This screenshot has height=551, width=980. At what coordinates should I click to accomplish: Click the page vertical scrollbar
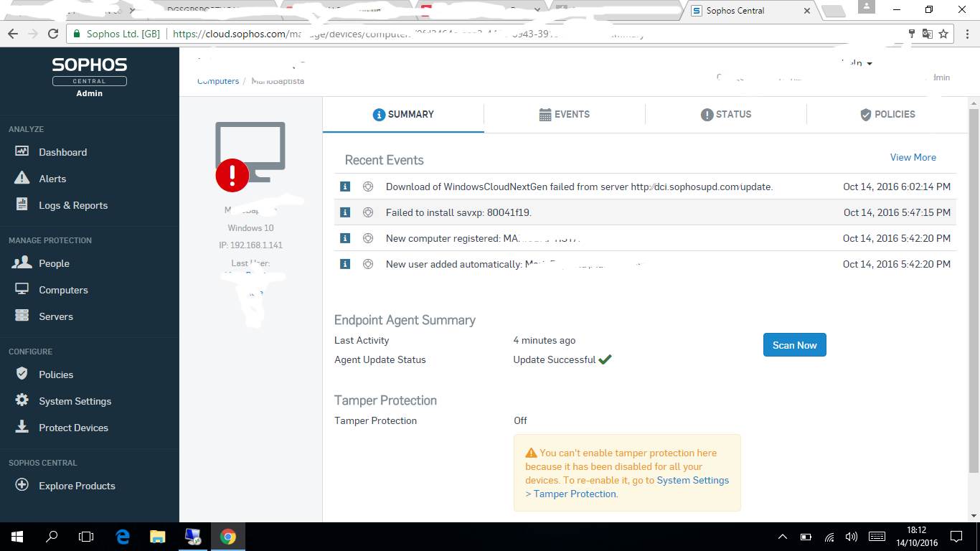pyautogui.click(x=974, y=291)
